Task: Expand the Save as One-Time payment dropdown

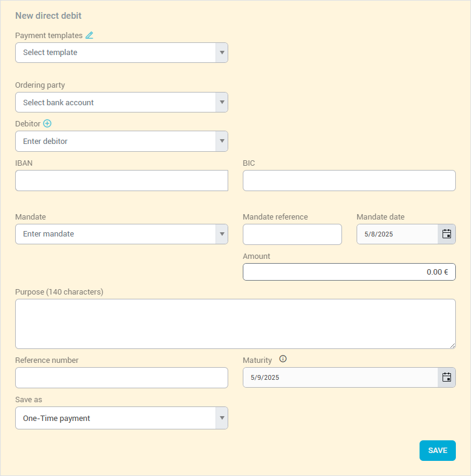Action: tap(222, 418)
